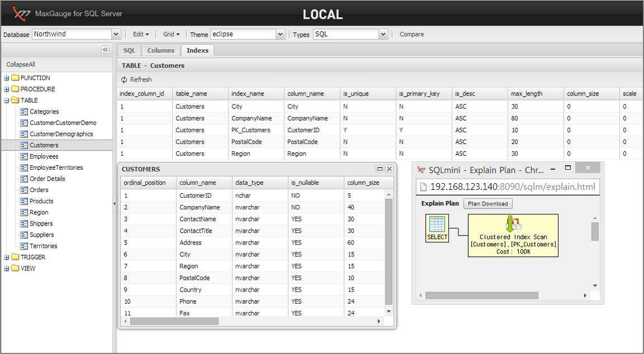
Task: Expand the VIEW tree node
Action: pos(7,269)
